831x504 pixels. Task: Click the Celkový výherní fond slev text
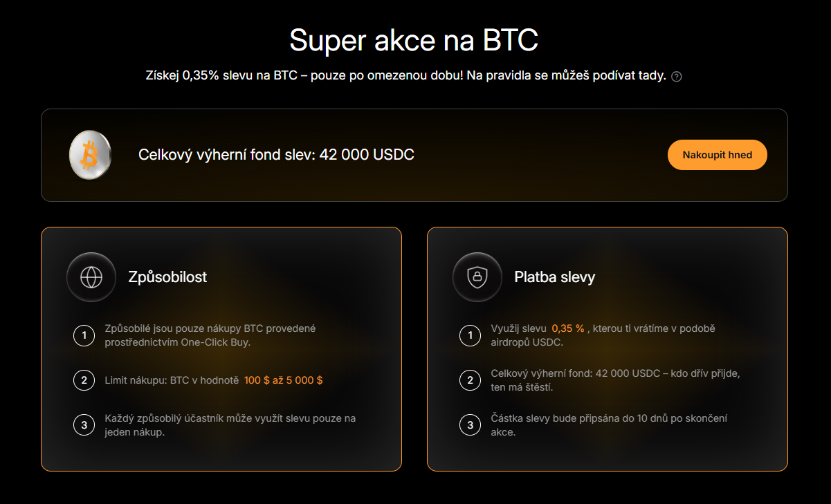(x=276, y=155)
